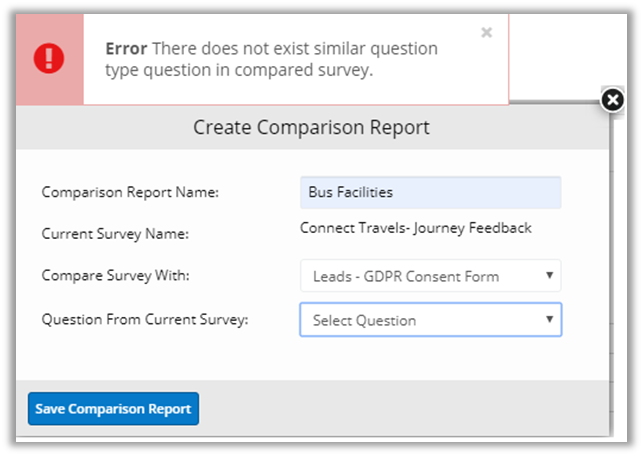Click the Save Comparison Report button
Viewport: 643px width, 456px height.
[113, 409]
